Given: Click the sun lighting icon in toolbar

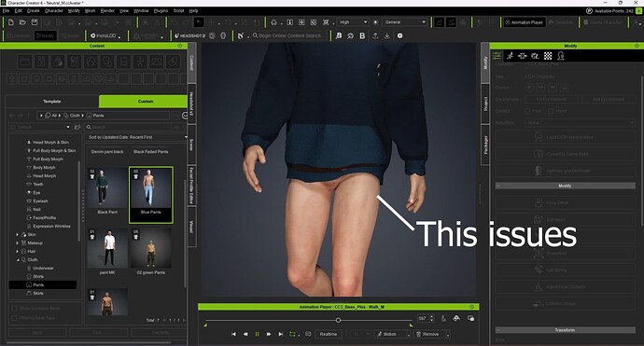Looking at the screenshot, I should pyautogui.click(x=375, y=22).
